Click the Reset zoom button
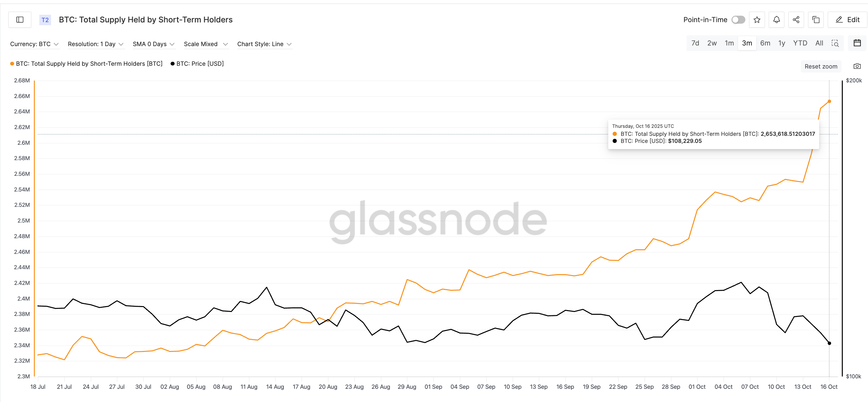Viewport: 868px width, 402px height. point(821,66)
